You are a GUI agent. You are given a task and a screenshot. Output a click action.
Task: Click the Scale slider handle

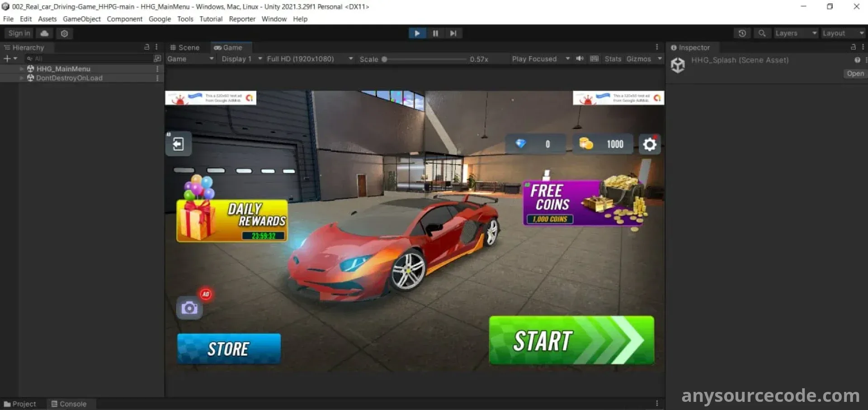click(x=384, y=59)
